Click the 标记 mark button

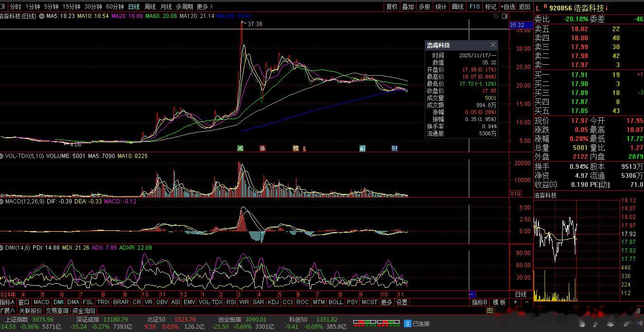tap(491, 7)
